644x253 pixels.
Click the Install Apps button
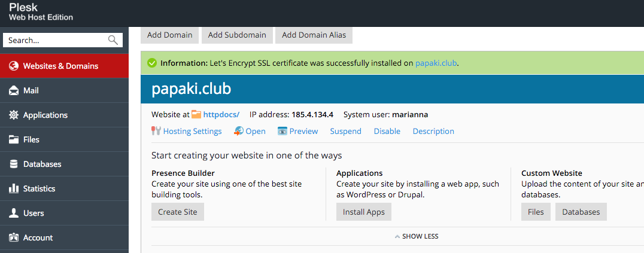tap(364, 212)
